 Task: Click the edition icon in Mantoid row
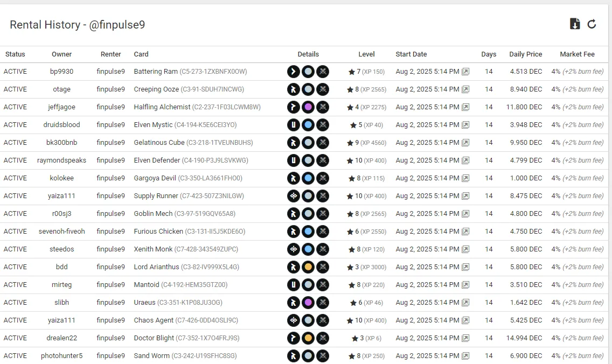click(x=294, y=285)
